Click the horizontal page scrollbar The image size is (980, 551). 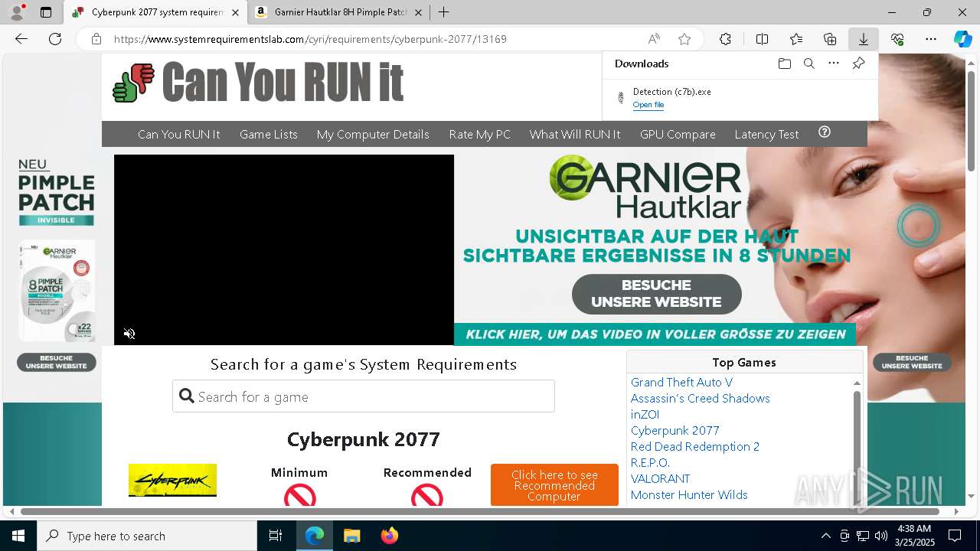point(480,511)
